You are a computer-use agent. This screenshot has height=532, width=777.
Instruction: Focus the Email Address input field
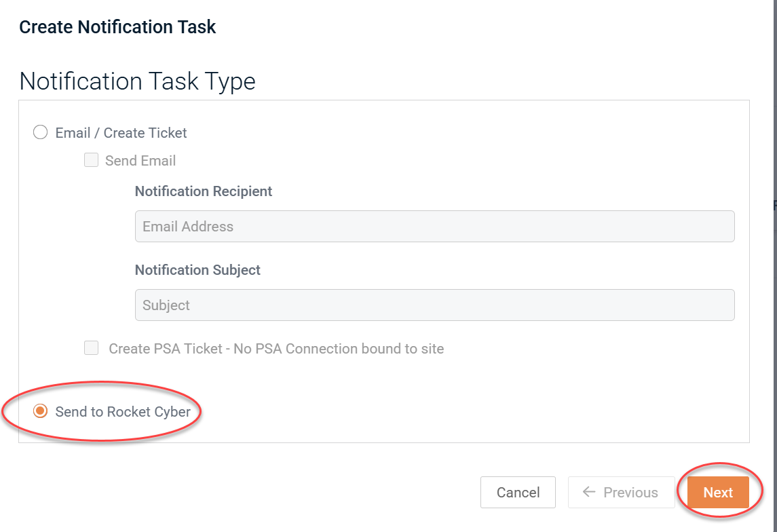tap(434, 227)
